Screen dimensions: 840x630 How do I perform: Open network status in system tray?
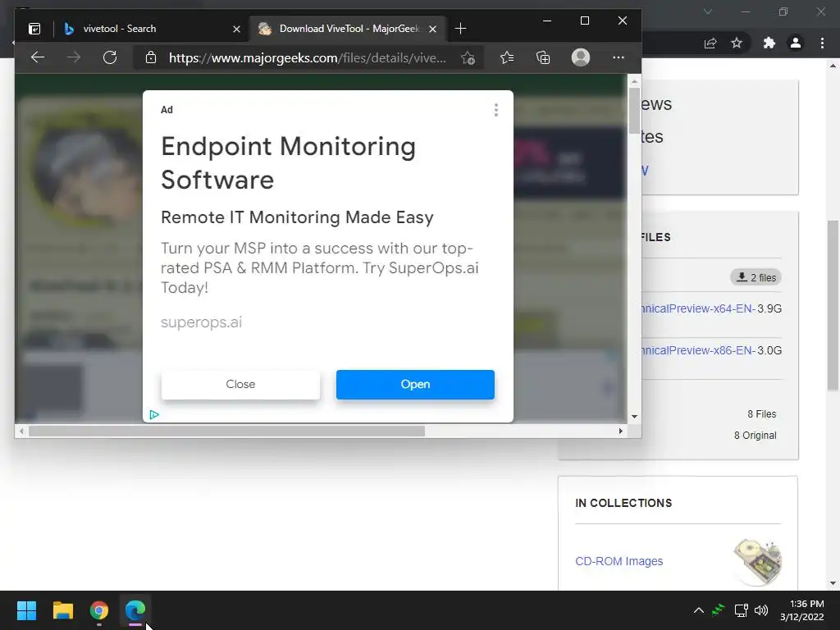pyautogui.click(x=741, y=610)
